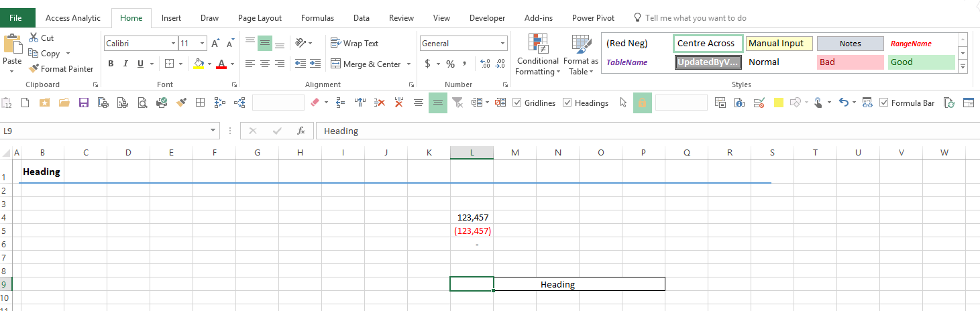Toggle Wrap Text

pos(355,44)
